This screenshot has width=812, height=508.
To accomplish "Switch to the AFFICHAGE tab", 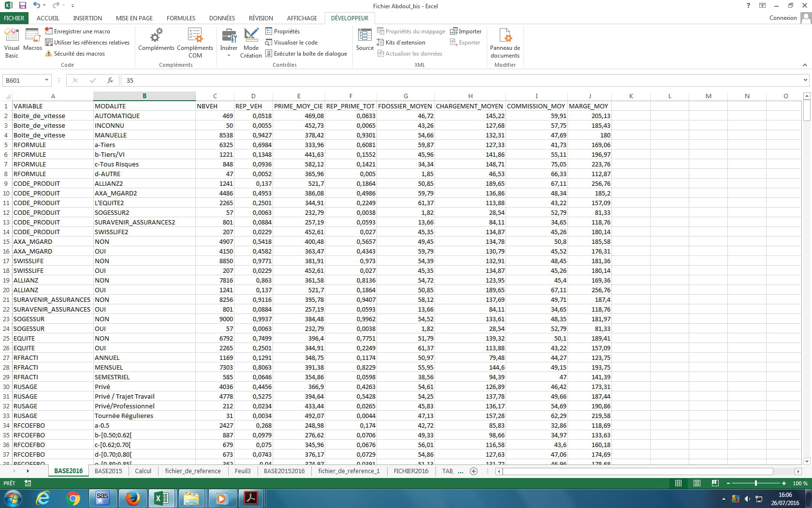I will (x=302, y=18).
